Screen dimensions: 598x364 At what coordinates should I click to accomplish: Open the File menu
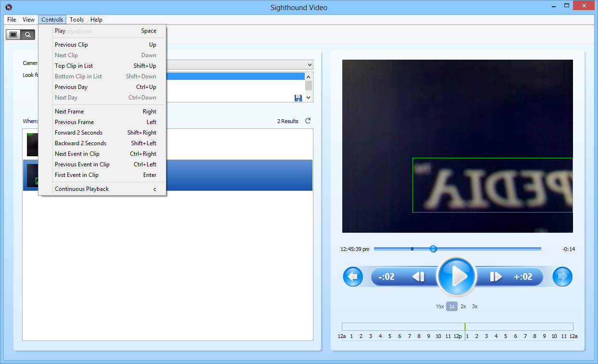tap(12, 20)
